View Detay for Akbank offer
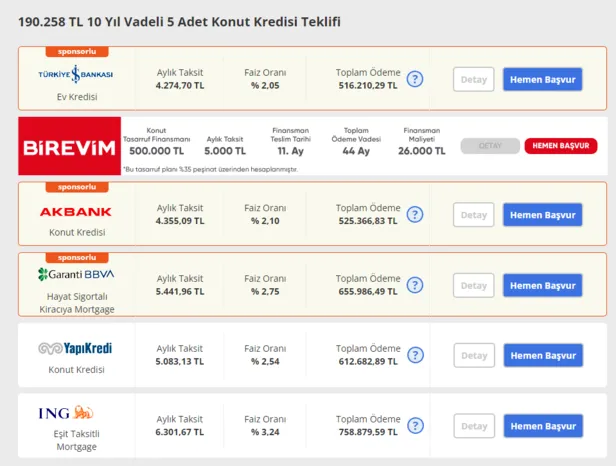The width and height of the screenshot is (616, 466). [x=473, y=215]
